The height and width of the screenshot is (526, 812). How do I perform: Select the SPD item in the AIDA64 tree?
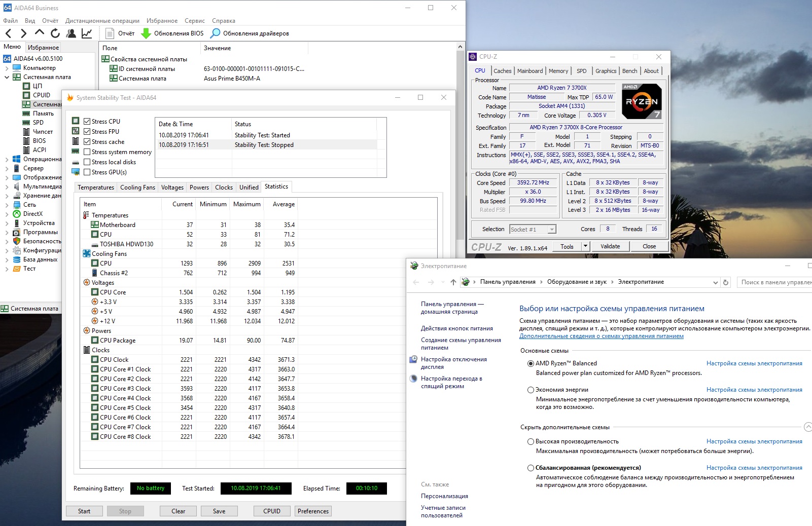point(38,123)
